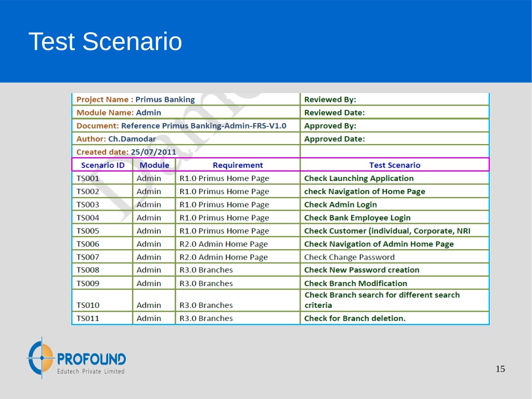Select the "Test Scenario" column header in the table
The width and height of the screenshot is (532, 399).
(395, 165)
